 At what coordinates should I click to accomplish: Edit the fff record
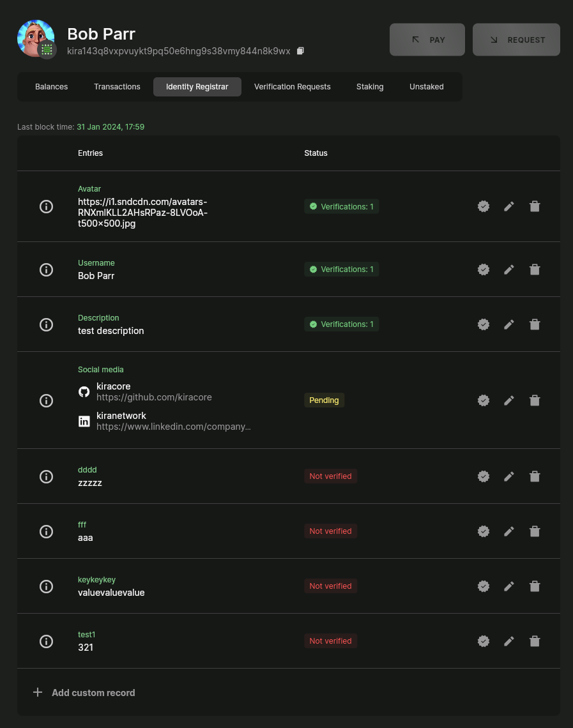508,531
